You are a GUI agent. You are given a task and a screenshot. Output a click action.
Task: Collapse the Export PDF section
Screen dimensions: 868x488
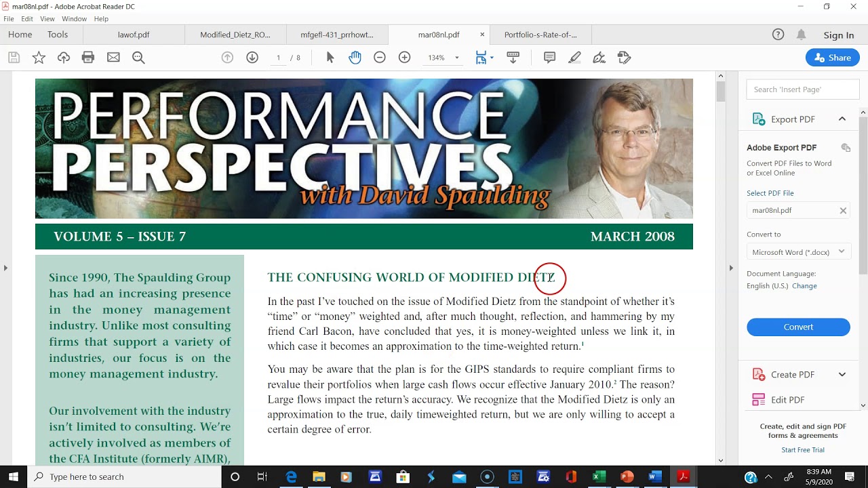click(x=842, y=119)
